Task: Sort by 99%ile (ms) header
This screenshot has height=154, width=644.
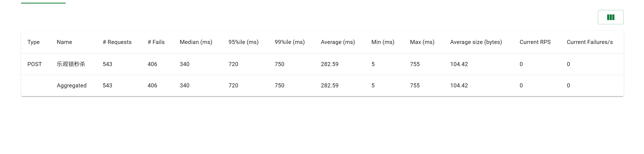Action: coord(289,42)
